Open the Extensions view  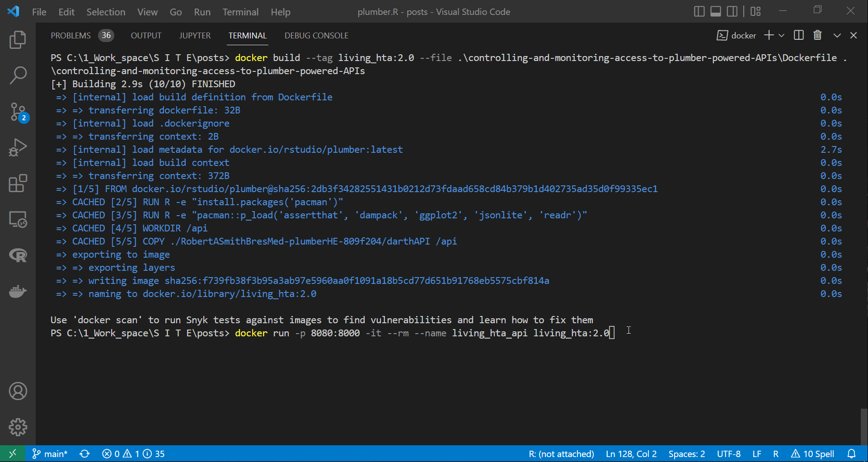tap(18, 184)
